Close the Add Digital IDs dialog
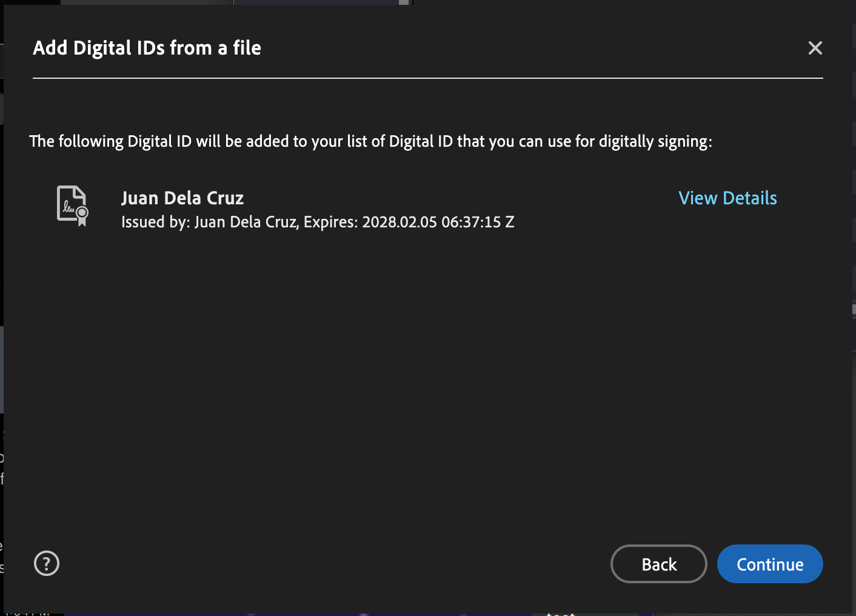The image size is (856, 616). click(x=815, y=48)
